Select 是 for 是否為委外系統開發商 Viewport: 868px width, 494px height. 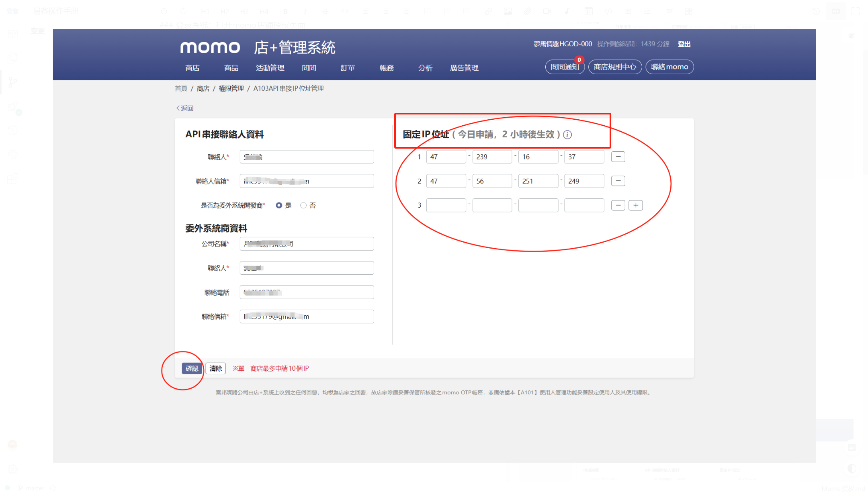click(279, 205)
